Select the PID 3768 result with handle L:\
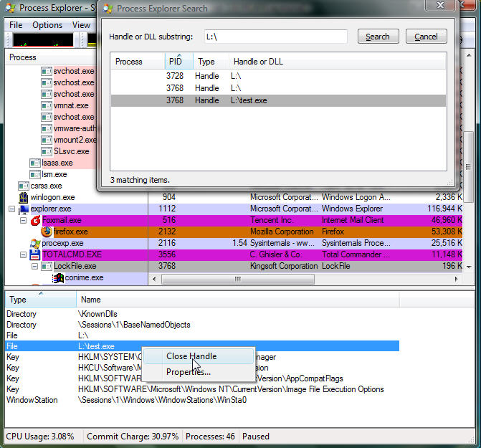Image resolution: width=481 pixels, height=448 pixels. (279, 88)
